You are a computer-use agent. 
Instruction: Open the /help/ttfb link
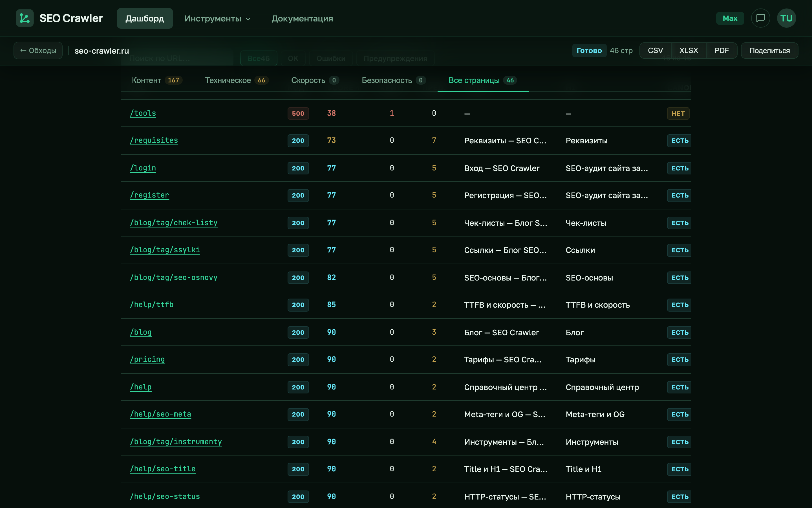(152, 305)
